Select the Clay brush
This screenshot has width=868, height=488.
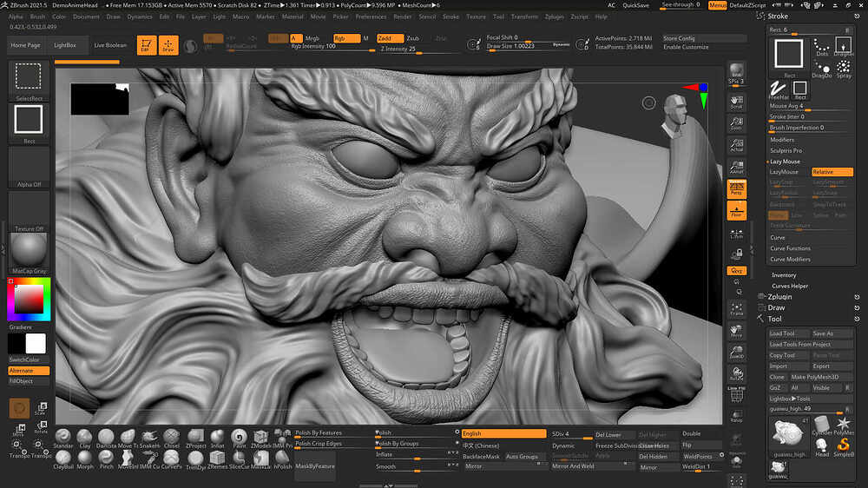(84, 438)
